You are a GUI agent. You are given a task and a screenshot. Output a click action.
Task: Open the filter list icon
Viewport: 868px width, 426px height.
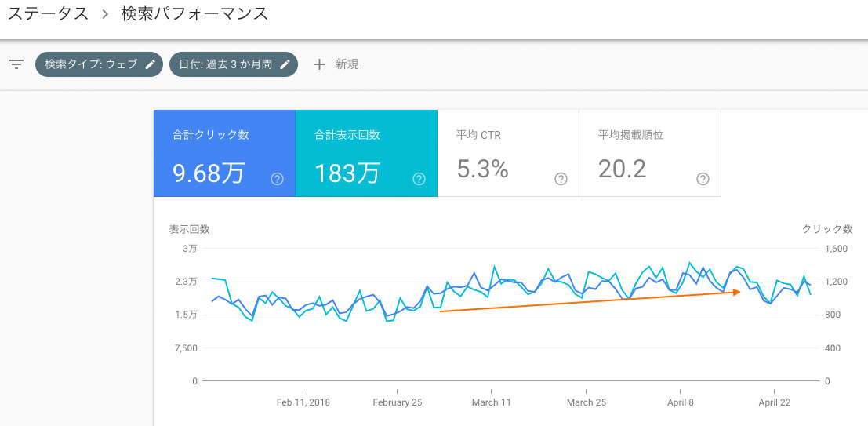(x=16, y=64)
